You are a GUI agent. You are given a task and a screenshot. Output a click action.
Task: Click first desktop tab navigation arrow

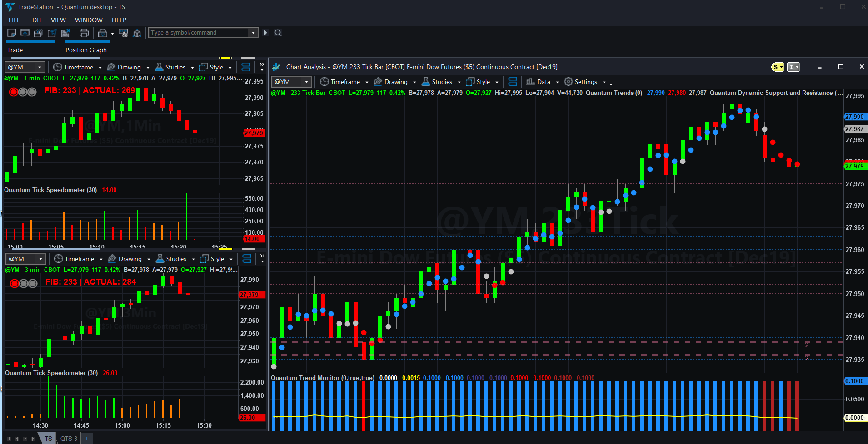click(9, 439)
